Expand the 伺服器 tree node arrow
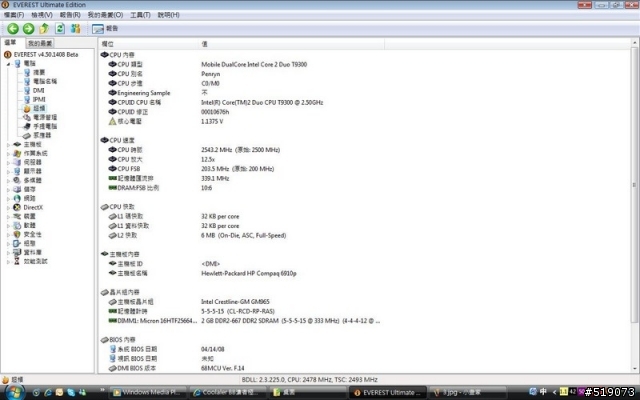 [x=8, y=162]
